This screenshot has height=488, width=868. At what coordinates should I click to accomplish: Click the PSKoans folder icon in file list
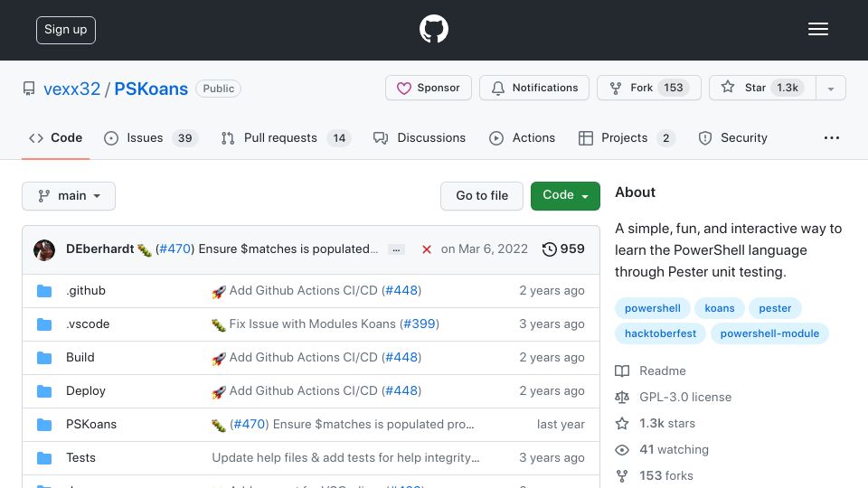(x=44, y=425)
